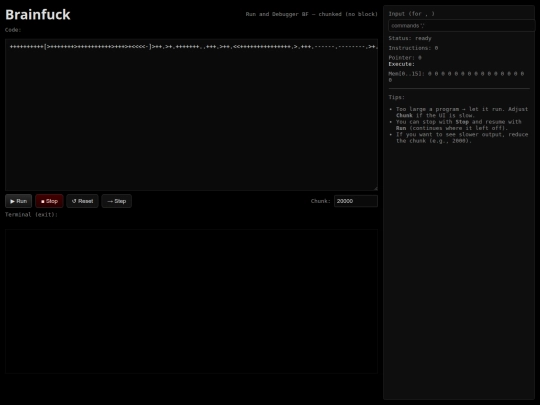Screen dimensions: 540x405
Task: Click the Pointer value text
Action: (405, 58)
